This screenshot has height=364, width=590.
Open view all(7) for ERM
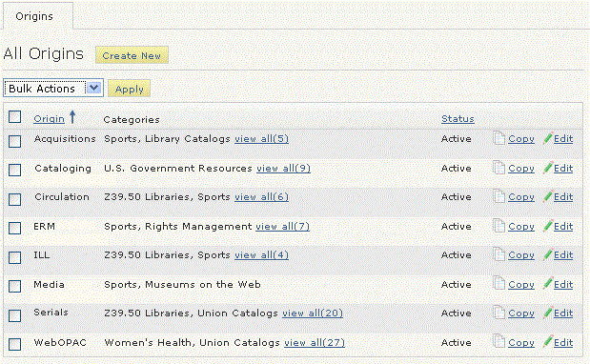click(282, 227)
